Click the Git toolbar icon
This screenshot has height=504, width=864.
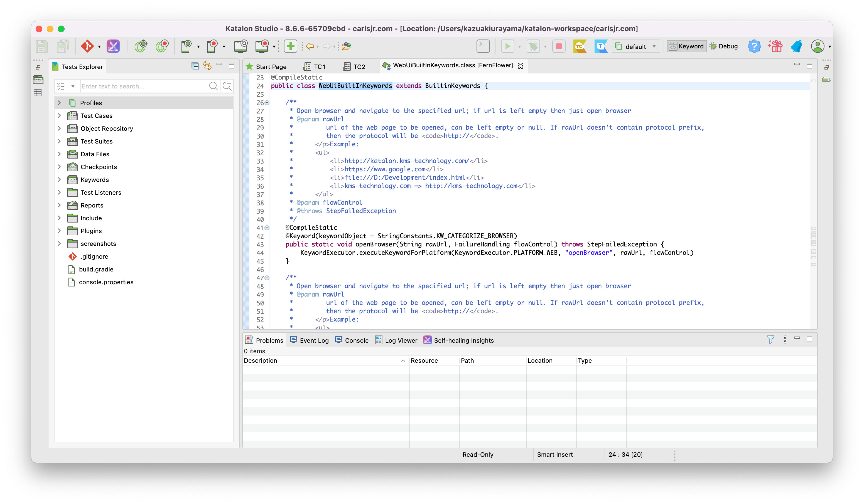pyautogui.click(x=87, y=46)
